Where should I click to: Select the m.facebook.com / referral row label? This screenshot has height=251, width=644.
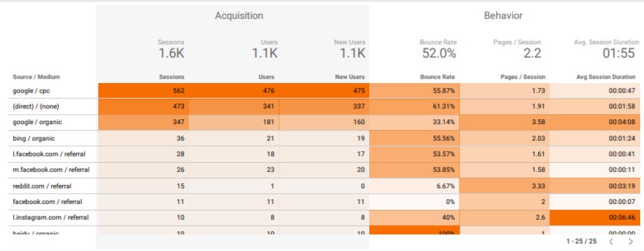click(51, 170)
